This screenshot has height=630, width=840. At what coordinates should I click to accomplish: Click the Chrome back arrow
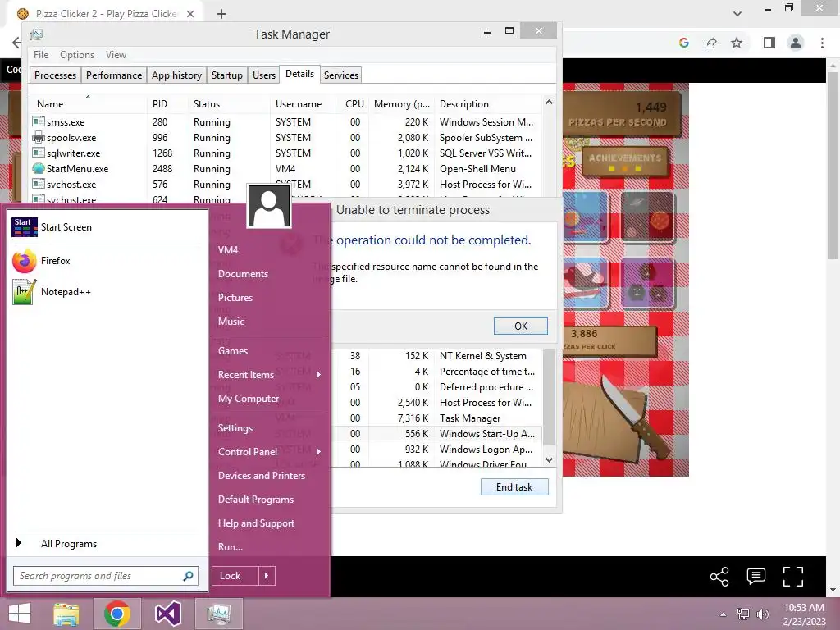point(16,43)
